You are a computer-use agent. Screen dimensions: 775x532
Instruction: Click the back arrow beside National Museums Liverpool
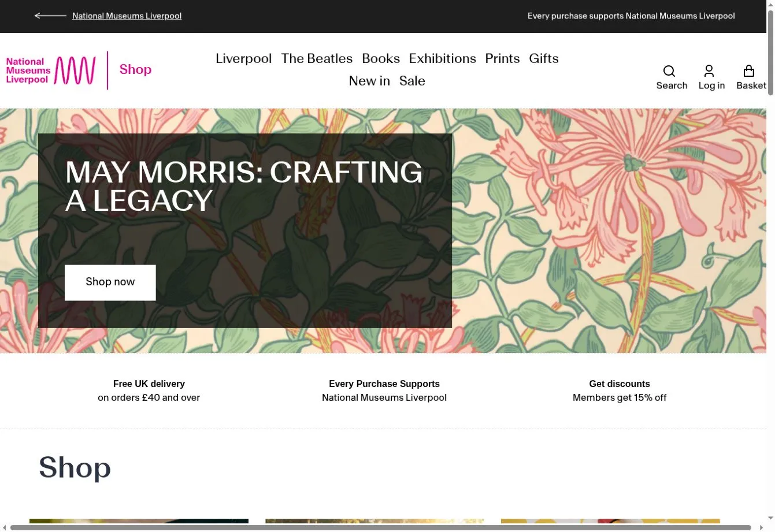tap(50, 16)
